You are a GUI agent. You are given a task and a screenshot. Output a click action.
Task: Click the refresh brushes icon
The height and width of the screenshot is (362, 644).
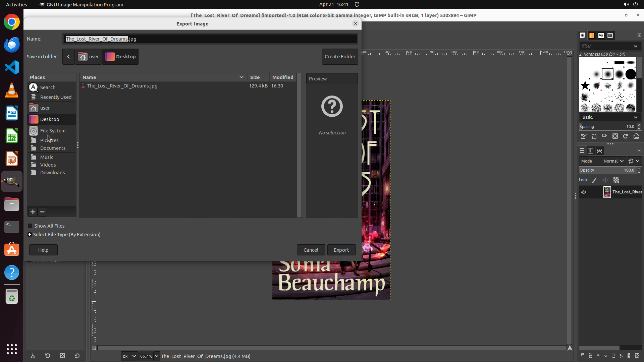tap(626, 136)
